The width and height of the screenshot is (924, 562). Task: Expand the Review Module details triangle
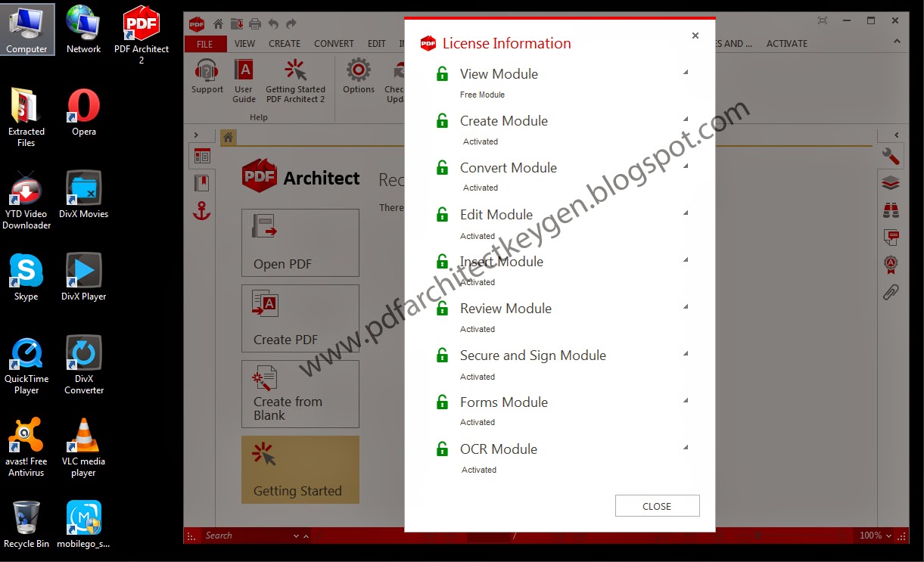pyautogui.click(x=686, y=307)
